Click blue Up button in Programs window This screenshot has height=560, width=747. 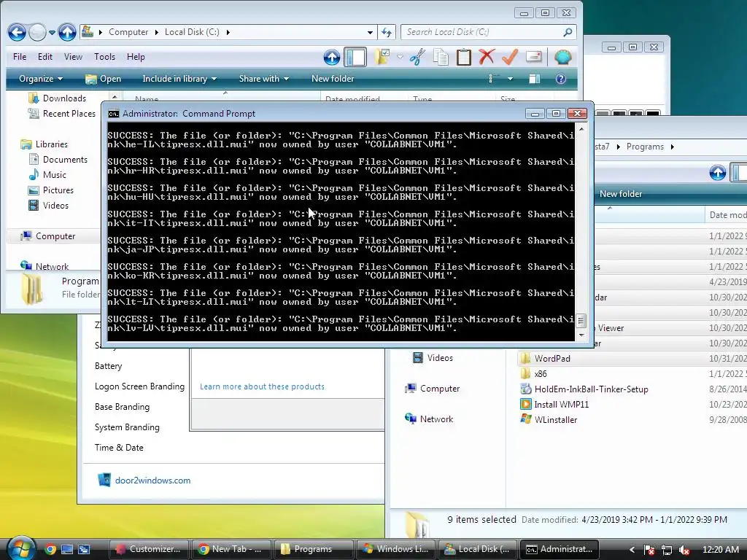coord(718,172)
